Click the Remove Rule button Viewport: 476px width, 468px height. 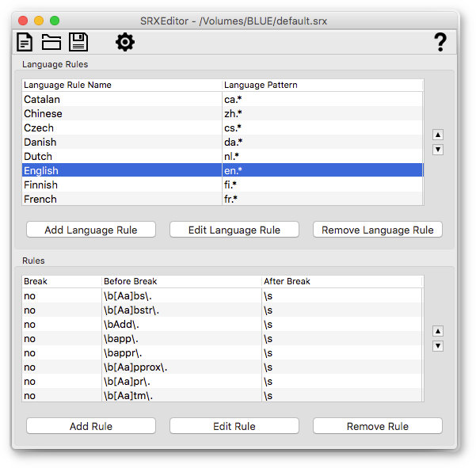tap(377, 426)
